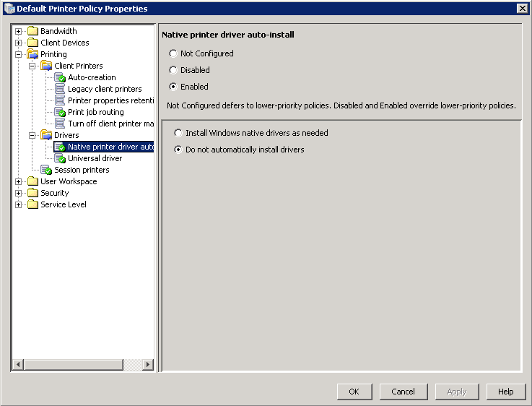Click the Printer properties retention policy icon
This screenshot has height=406, width=532.
(60, 100)
